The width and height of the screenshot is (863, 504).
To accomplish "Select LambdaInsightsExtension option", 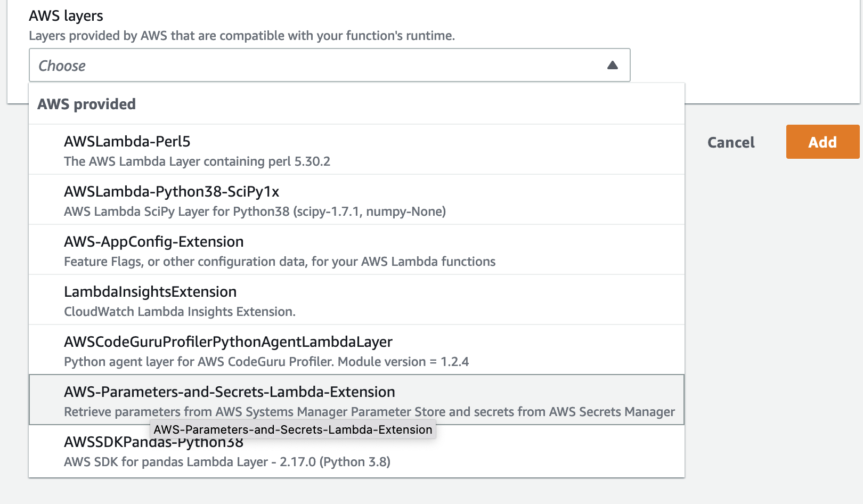I will click(356, 300).
